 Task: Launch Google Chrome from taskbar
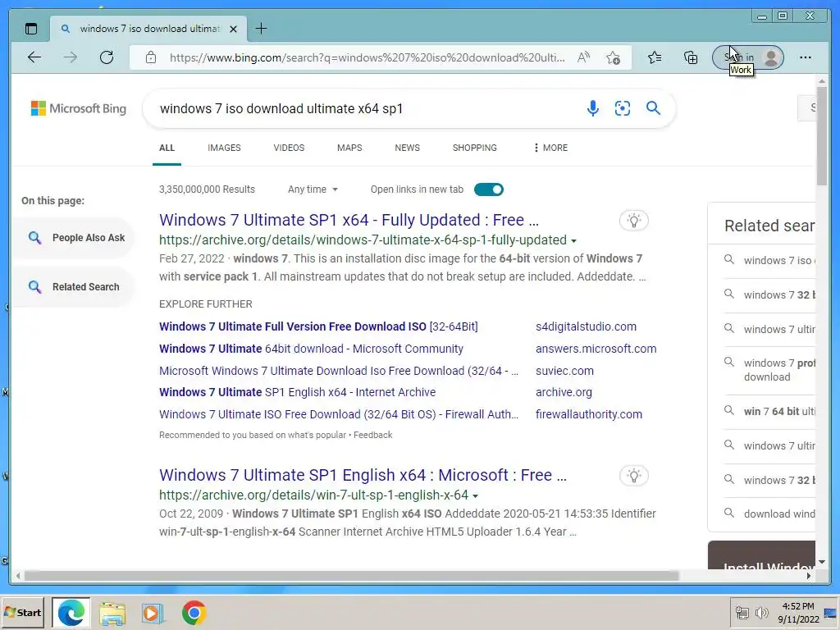pyautogui.click(x=194, y=613)
